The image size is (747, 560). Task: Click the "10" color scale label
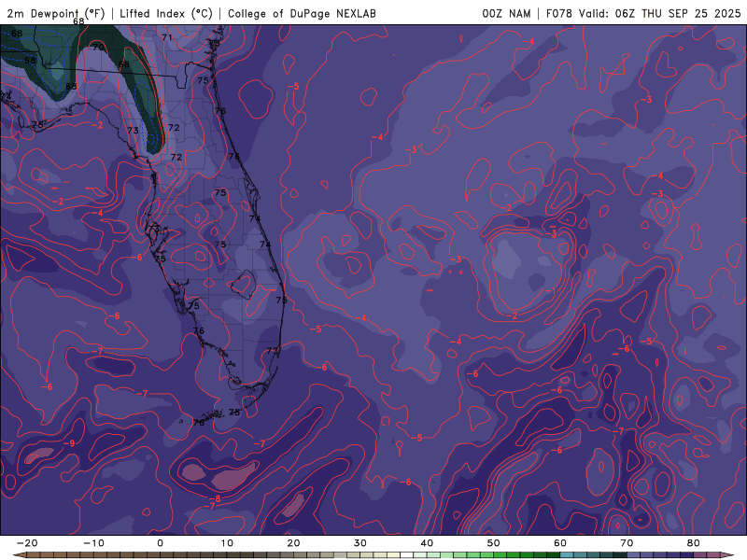pyautogui.click(x=227, y=543)
